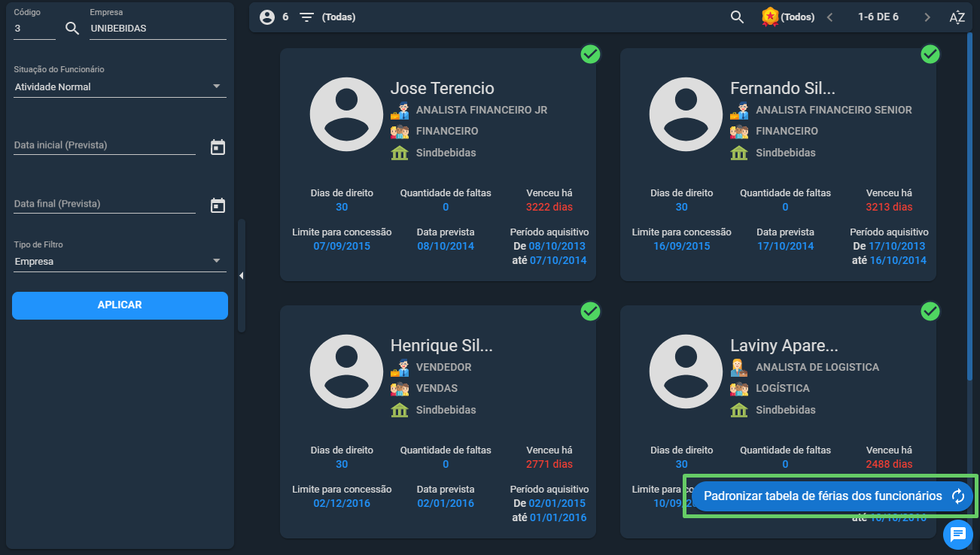Click union building icon on Laviny Apare... card
The width and height of the screenshot is (980, 555).
[739, 411]
